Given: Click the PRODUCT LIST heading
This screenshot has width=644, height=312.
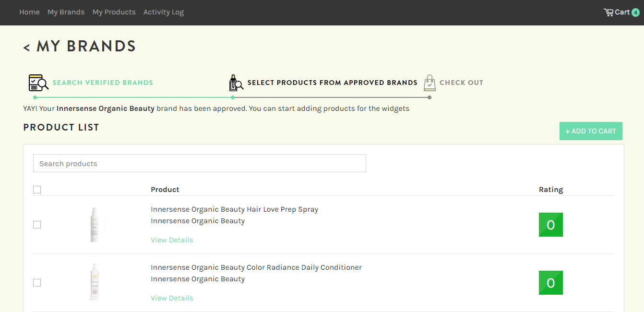Looking at the screenshot, I should [61, 127].
